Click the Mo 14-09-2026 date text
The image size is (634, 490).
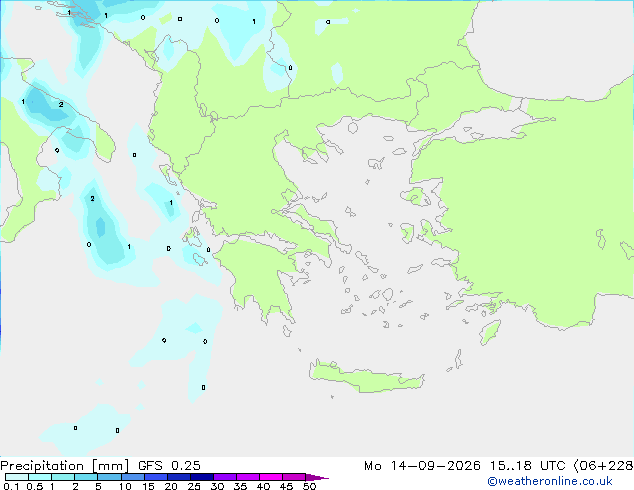click(x=422, y=466)
